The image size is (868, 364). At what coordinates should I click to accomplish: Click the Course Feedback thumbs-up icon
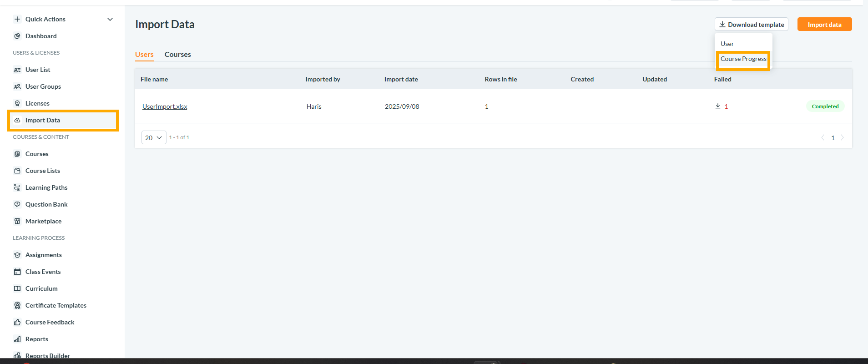click(17, 322)
